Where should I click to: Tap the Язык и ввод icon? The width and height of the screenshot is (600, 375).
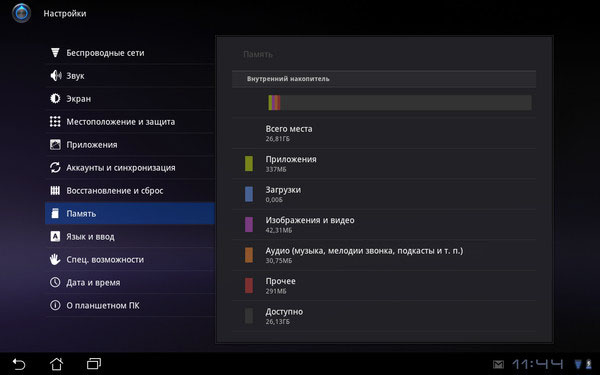tap(55, 236)
